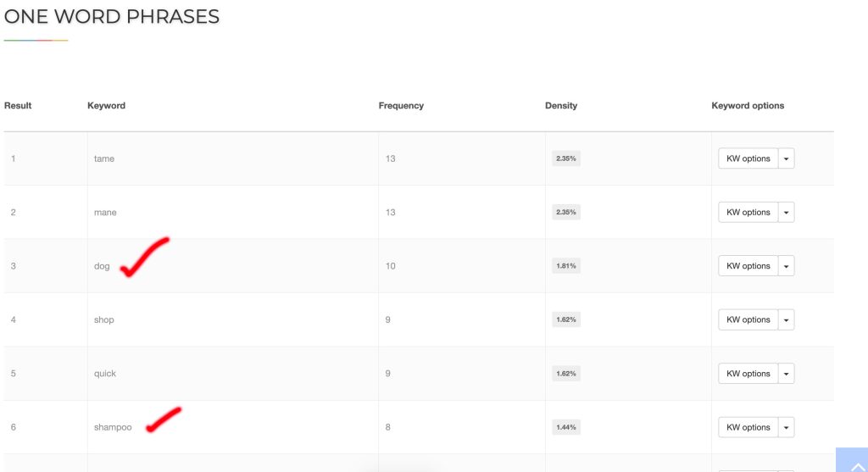Select the keyword dog in table
Screen dimensions: 868x472
[x=102, y=266]
